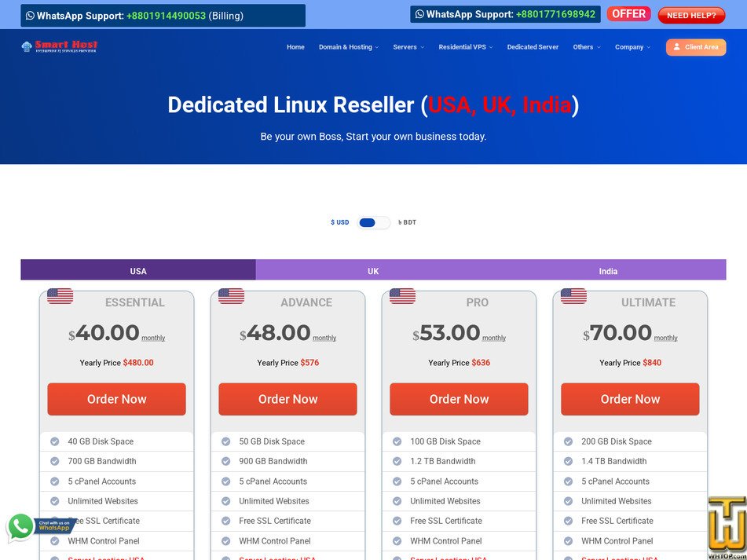Switch to the USA location tab
747x560 pixels.
138,270
